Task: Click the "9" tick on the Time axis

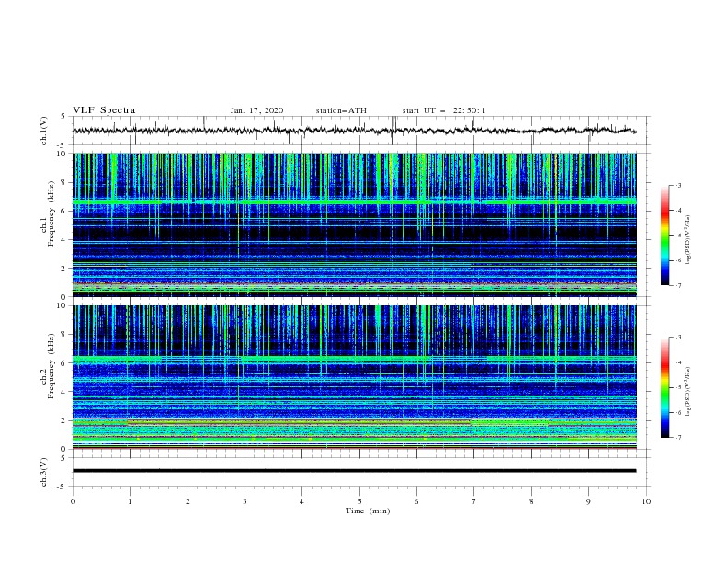Action: point(588,501)
